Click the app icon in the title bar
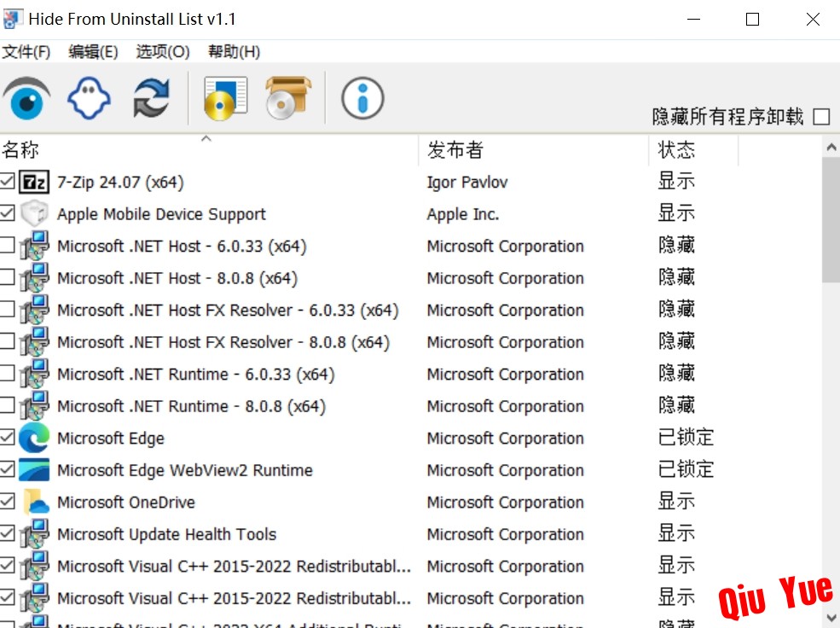 tap(12, 20)
